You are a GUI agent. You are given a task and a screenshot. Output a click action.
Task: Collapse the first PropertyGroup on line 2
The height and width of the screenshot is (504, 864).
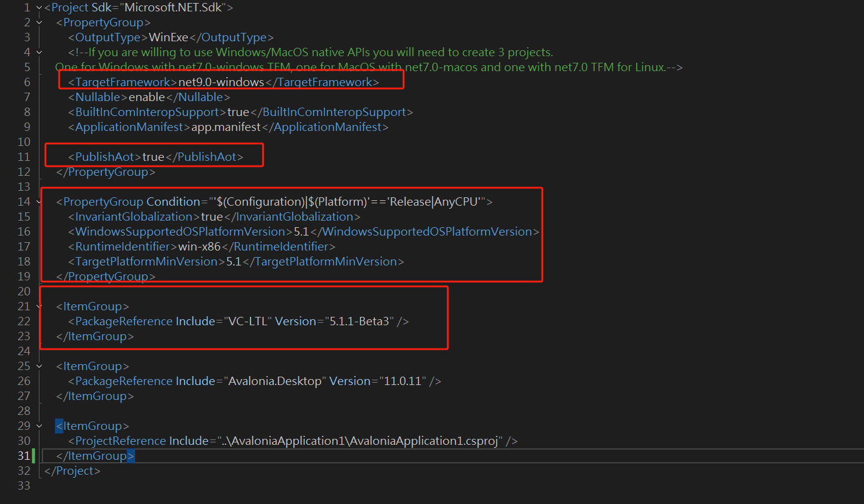point(39,23)
